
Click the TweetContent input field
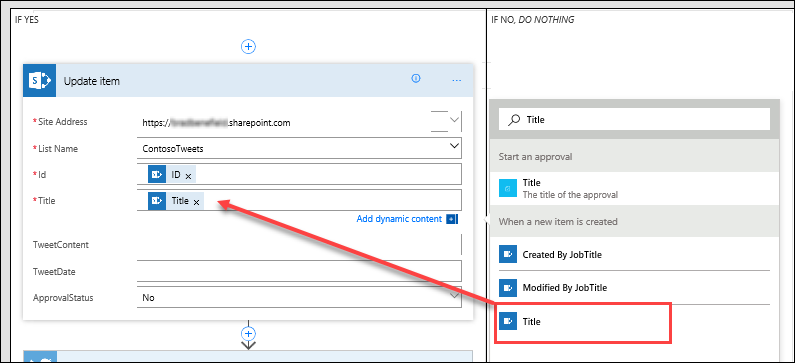pyautogui.click(x=299, y=245)
